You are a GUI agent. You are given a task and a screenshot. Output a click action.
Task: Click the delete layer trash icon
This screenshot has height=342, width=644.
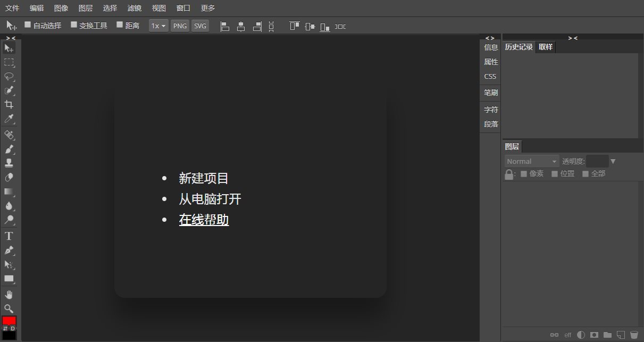[634, 335]
